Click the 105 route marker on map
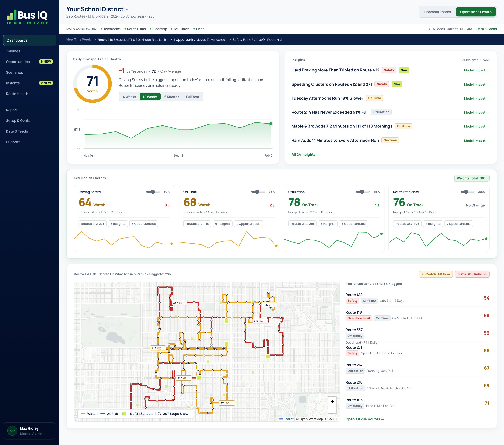This screenshot has height=445, width=504. (x=269, y=305)
